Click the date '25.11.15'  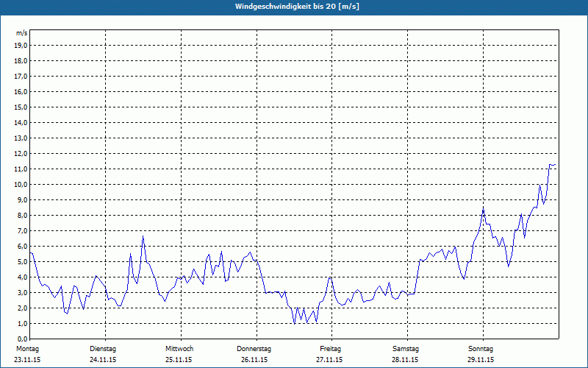[179, 360]
